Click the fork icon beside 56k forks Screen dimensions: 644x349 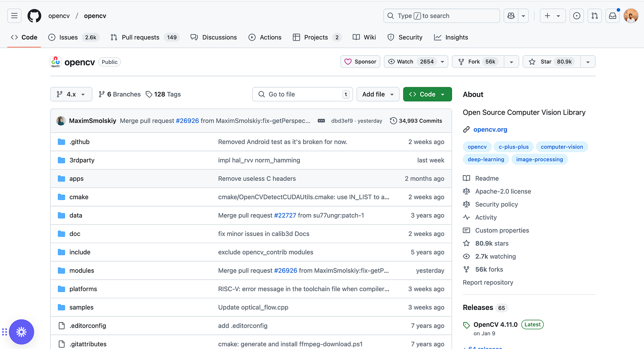point(466,269)
